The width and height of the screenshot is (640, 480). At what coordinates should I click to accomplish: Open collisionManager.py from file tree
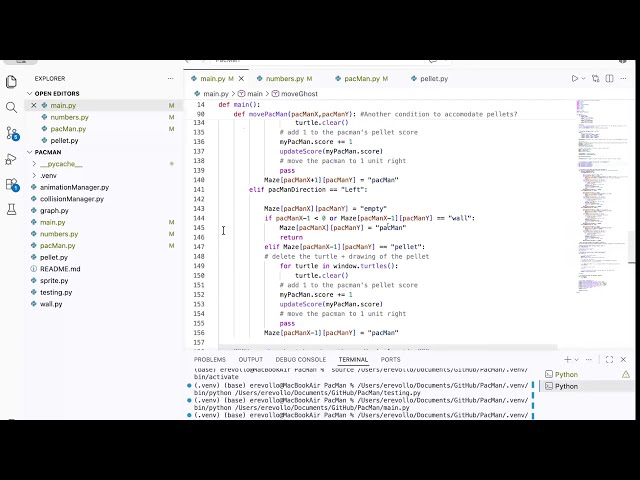coord(72,199)
